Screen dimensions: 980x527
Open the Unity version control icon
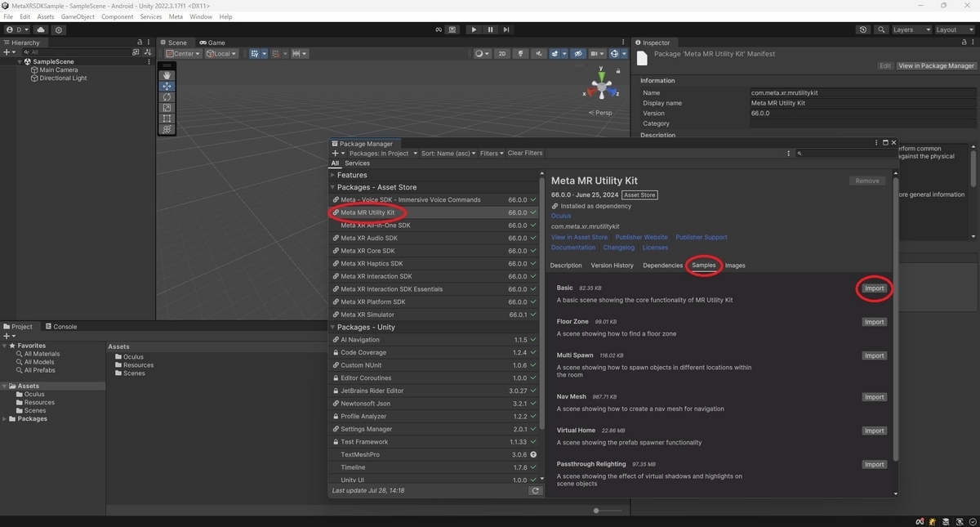coord(59,29)
